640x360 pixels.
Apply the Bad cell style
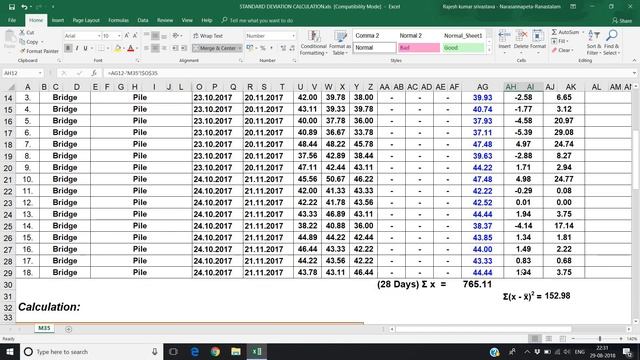point(419,48)
